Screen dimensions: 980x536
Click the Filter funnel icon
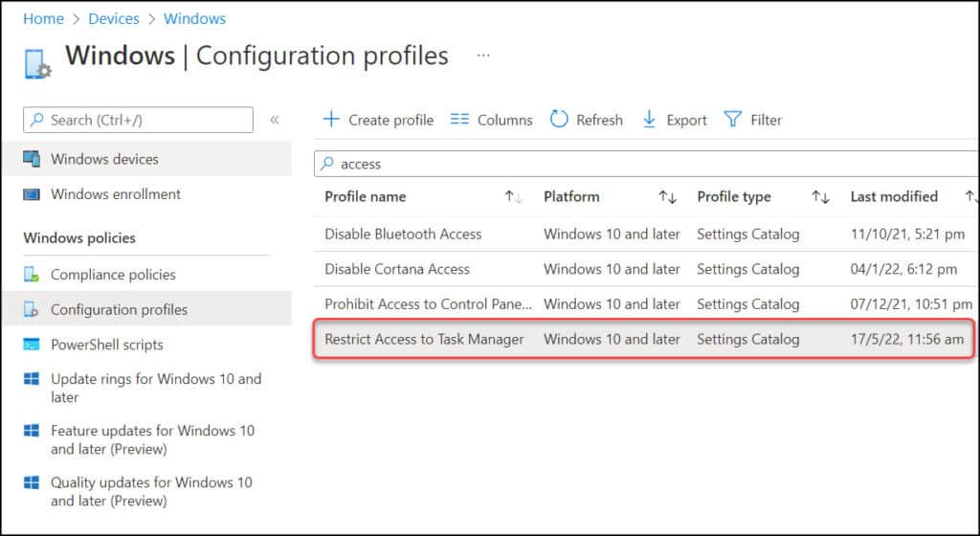[x=732, y=119]
